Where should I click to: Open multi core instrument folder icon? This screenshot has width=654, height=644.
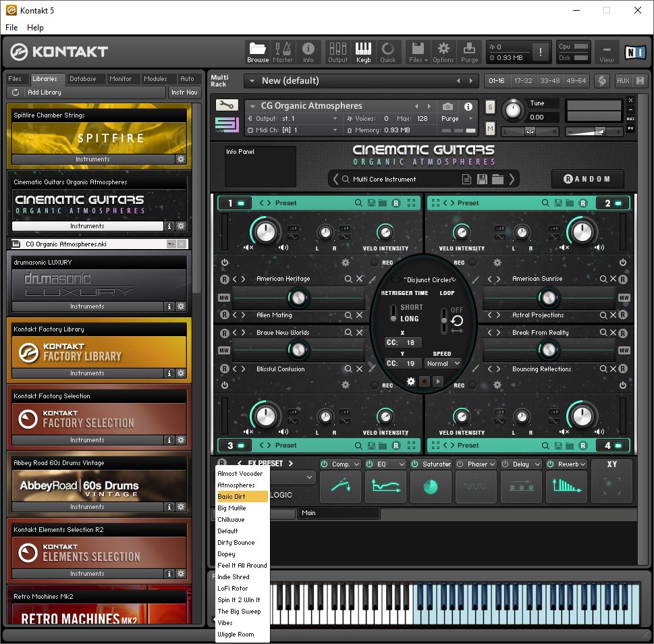click(x=497, y=180)
